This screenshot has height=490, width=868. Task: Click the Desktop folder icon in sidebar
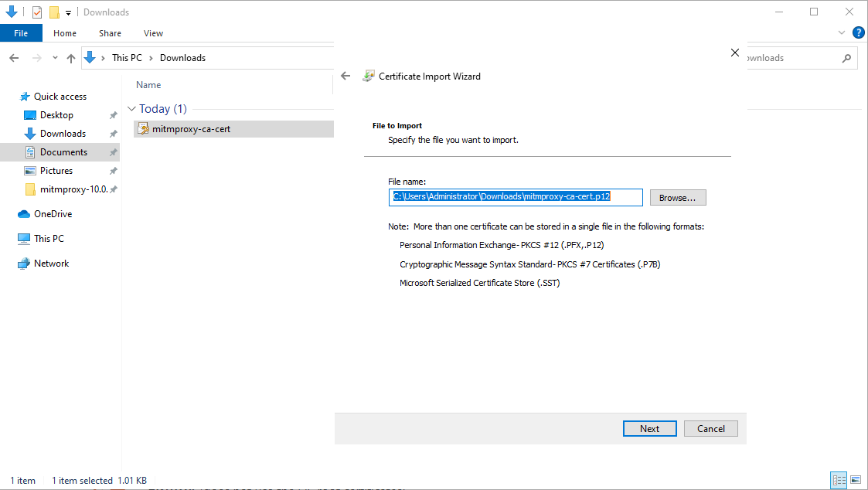tap(30, 115)
